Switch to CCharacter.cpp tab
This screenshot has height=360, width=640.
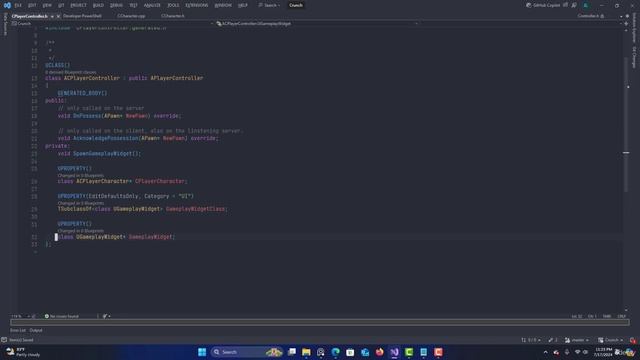tap(131, 16)
